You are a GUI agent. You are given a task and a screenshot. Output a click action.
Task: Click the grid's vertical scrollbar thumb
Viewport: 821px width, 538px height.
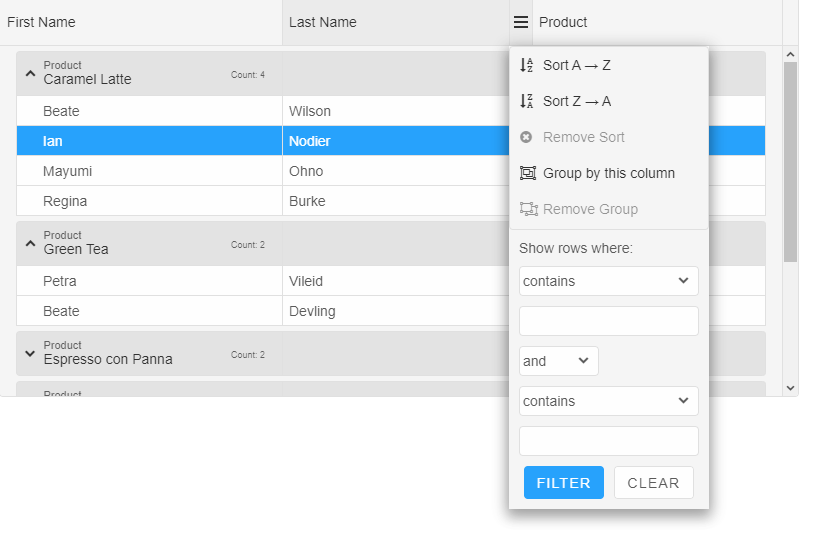(x=790, y=160)
